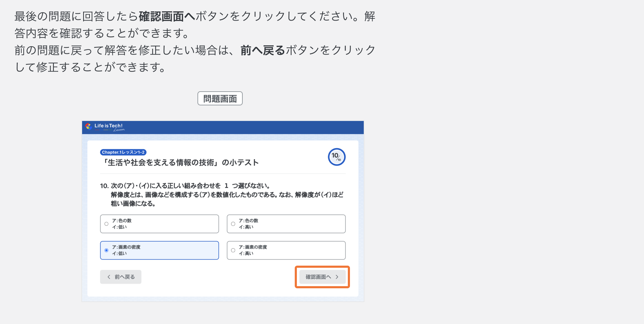The width and height of the screenshot is (644, 324).
Task: Click the blue Life is Tech! header bar
Action: [223, 127]
